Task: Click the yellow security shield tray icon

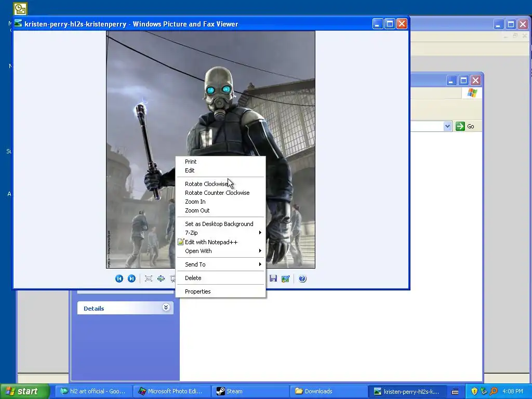Action: tap(474, 391)
